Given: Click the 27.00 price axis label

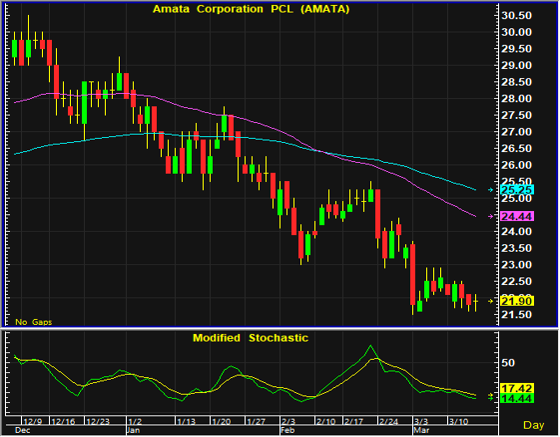Looking at the screenshot, I should tap(516, 132).
